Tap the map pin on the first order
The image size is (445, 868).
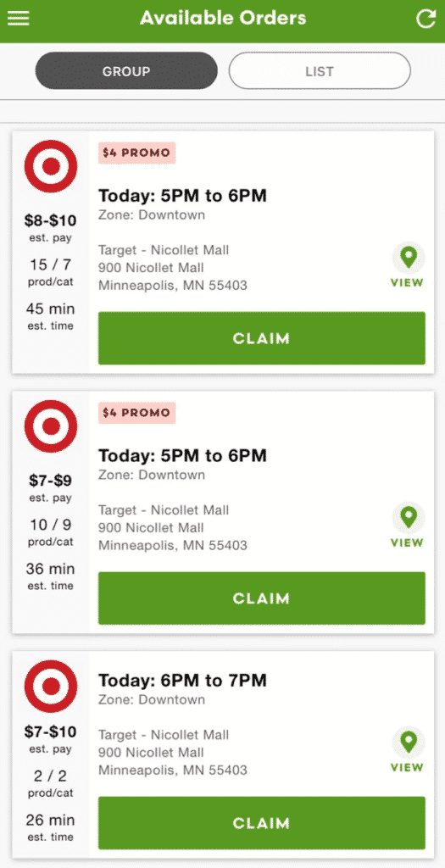409,258
